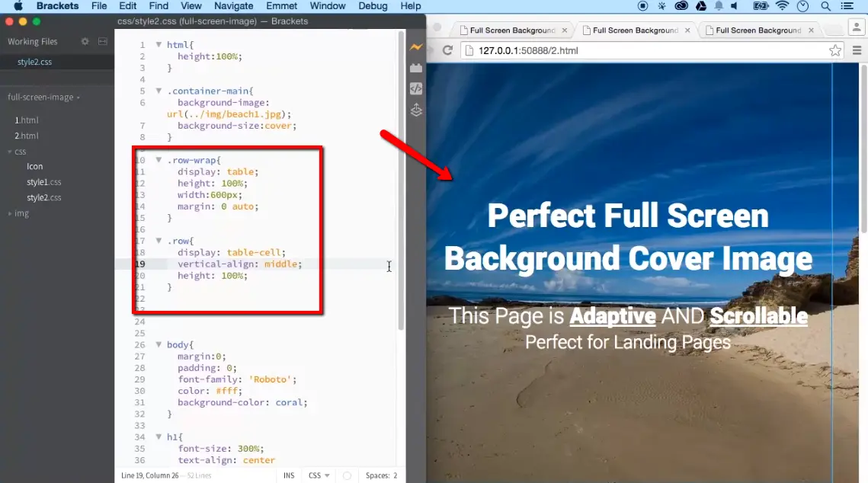This screenshot has width=868, height=483.
Task: Click the Chrome profile person button
Action: tap(856, 27)
